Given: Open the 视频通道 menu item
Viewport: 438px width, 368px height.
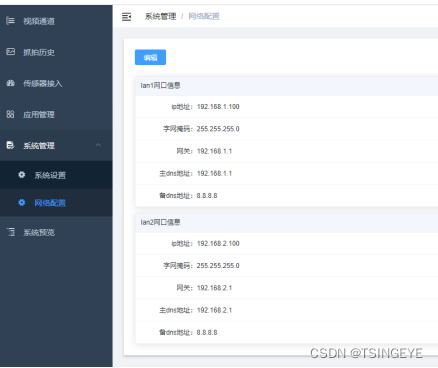Looking at the screenshot, I should (x=56, y=21).
